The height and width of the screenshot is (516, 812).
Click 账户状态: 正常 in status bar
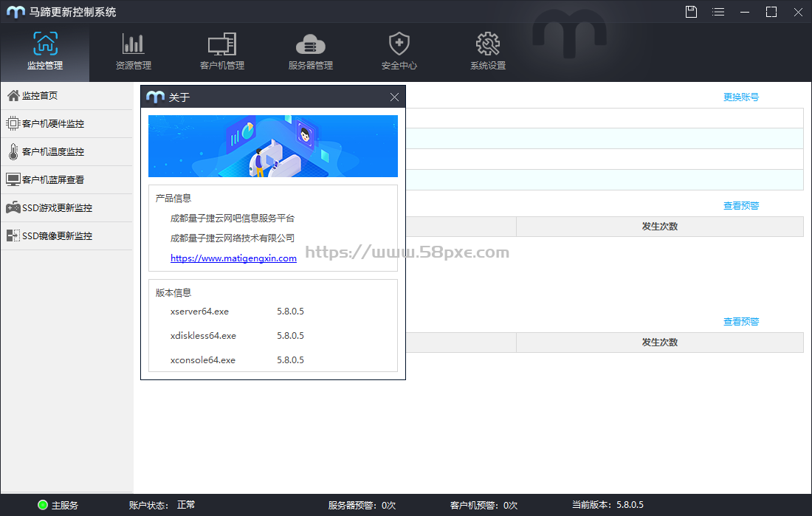click(162, 505)
